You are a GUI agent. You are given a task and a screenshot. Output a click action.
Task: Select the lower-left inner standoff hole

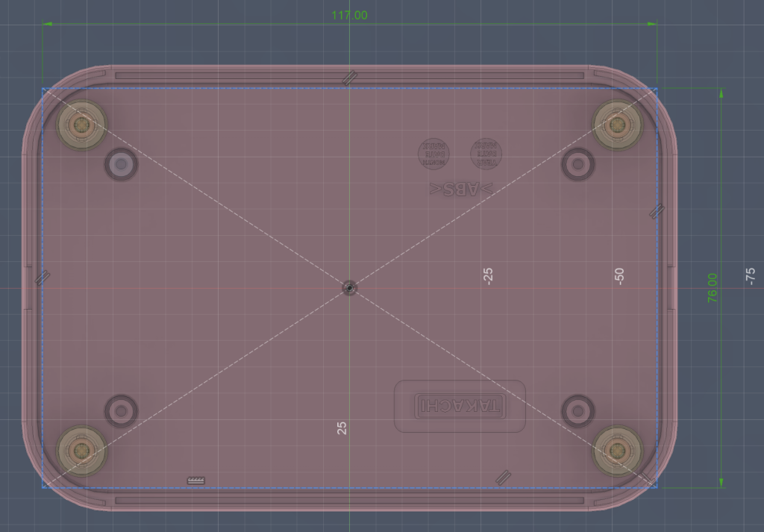pos(122,411)
